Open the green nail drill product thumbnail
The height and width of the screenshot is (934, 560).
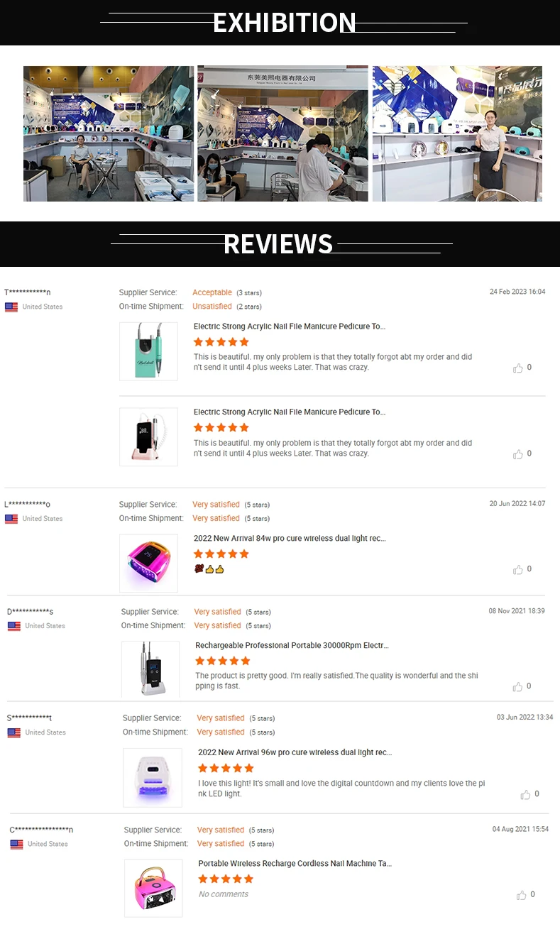[x=148, y=351]
